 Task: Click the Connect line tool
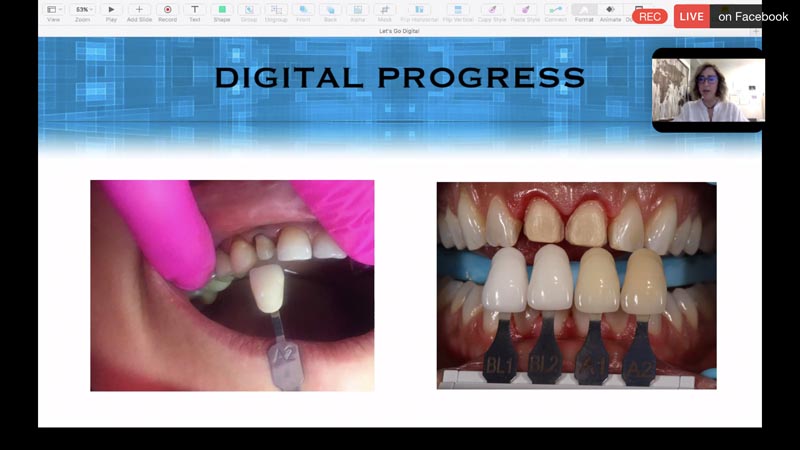tap(555, 10)
